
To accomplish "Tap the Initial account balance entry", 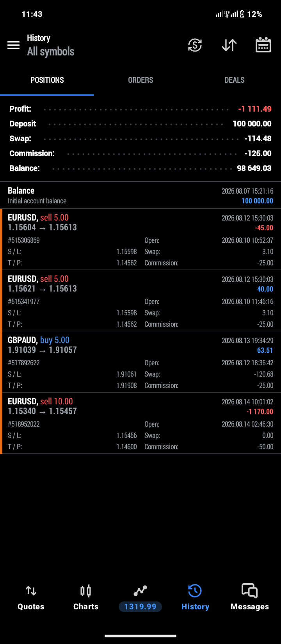I will 140,195.
